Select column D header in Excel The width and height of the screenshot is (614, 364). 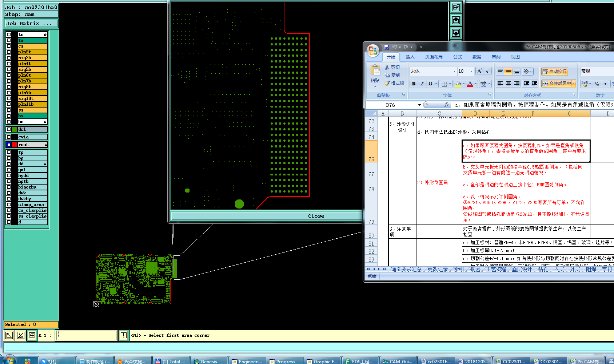(475, 114)
